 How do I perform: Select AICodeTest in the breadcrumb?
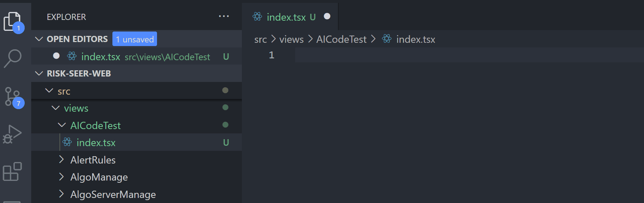point(341,39)
